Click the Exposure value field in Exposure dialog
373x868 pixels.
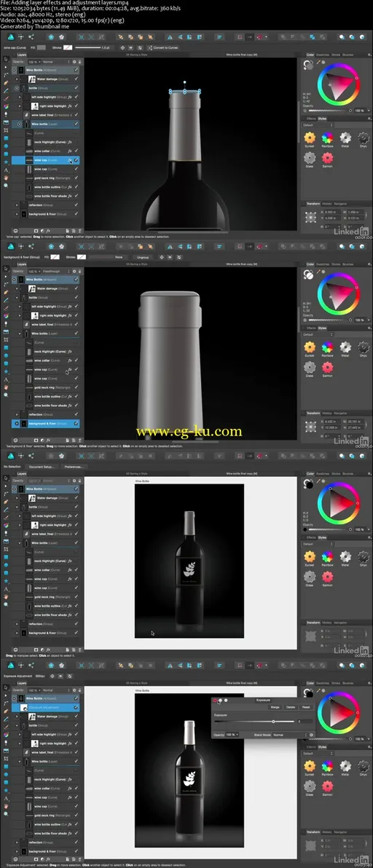pos(305,722)
